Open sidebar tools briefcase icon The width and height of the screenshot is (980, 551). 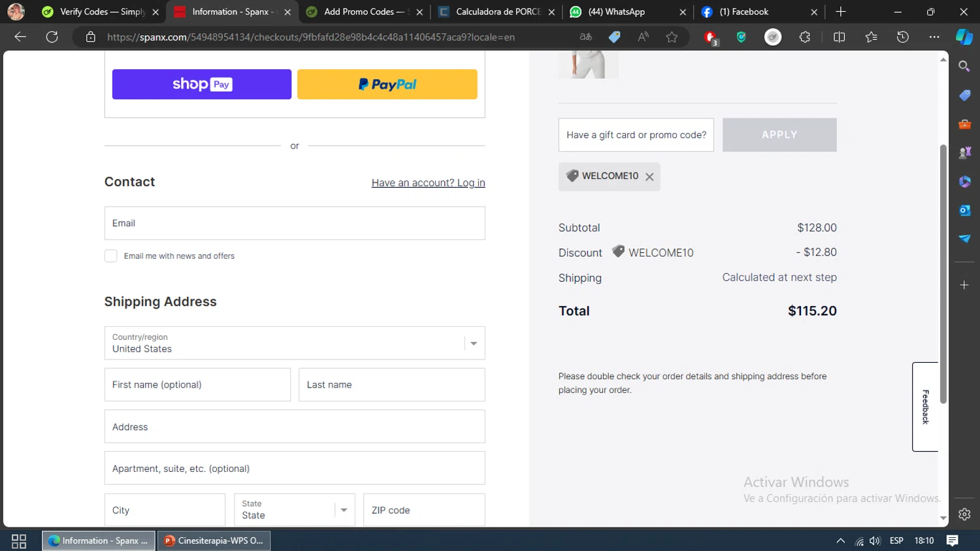coord(964,124)
